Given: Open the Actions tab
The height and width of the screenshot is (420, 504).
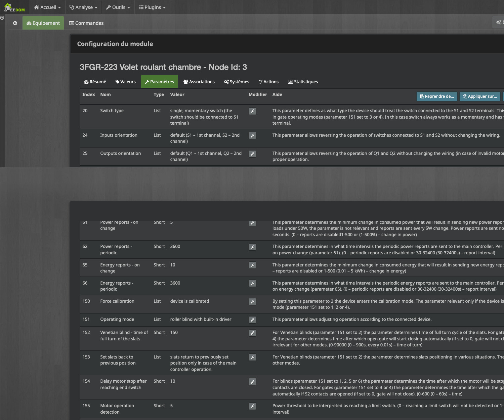Looking at the screenshot, I should [x=268, y=82].
